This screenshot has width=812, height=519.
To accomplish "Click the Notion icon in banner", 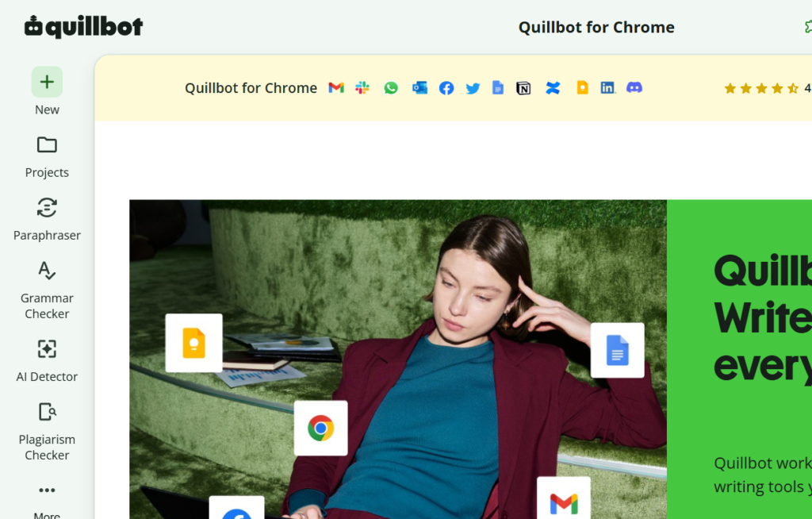I will [523, 88].
